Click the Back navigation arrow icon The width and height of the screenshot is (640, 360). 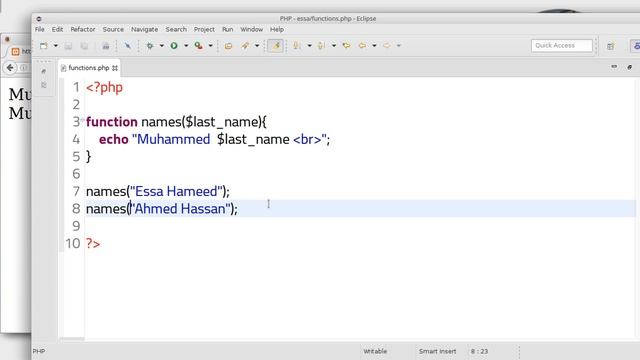click(362, 46)
